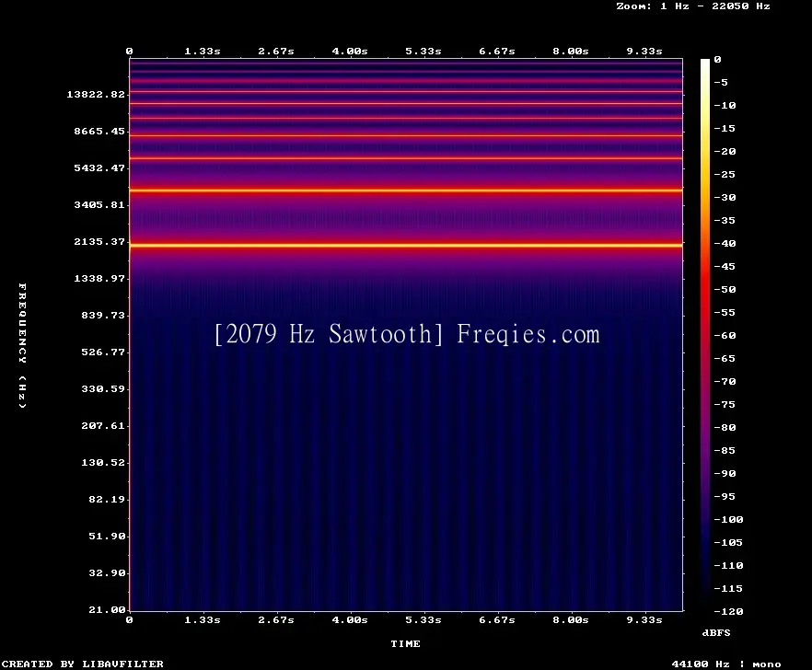The image size is (812, 670).
Task: Click the -40 dBFS scale label
Action: click(x=725, y=243)
